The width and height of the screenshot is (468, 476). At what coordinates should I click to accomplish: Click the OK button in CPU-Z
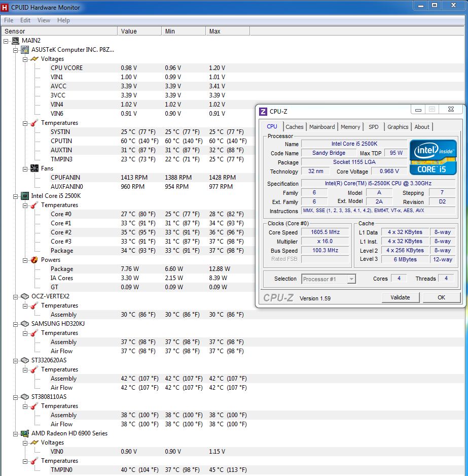point(441,297)
